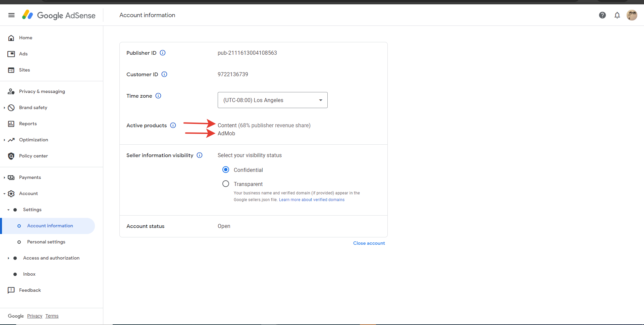Click the Account information page title
Image resolution: width=644 pixels, height=325 pixels.
tap(147, 15)
